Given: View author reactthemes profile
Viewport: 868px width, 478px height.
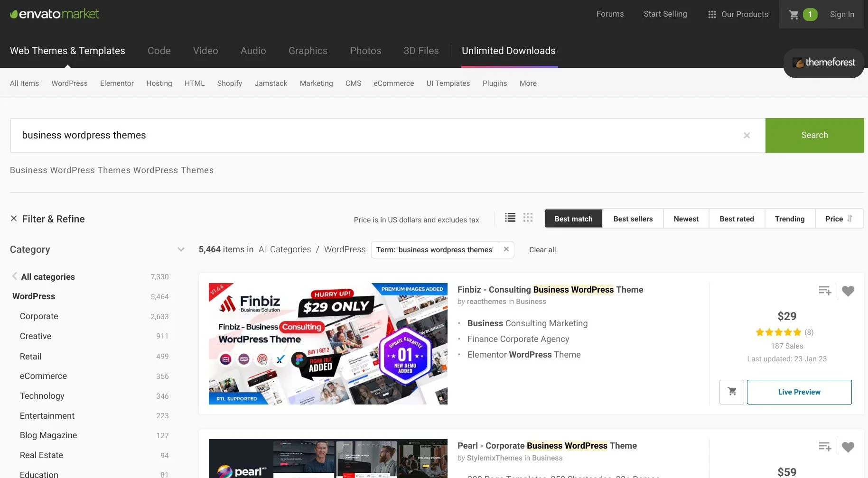Looking at the screenshot, I should pos(486,302).
